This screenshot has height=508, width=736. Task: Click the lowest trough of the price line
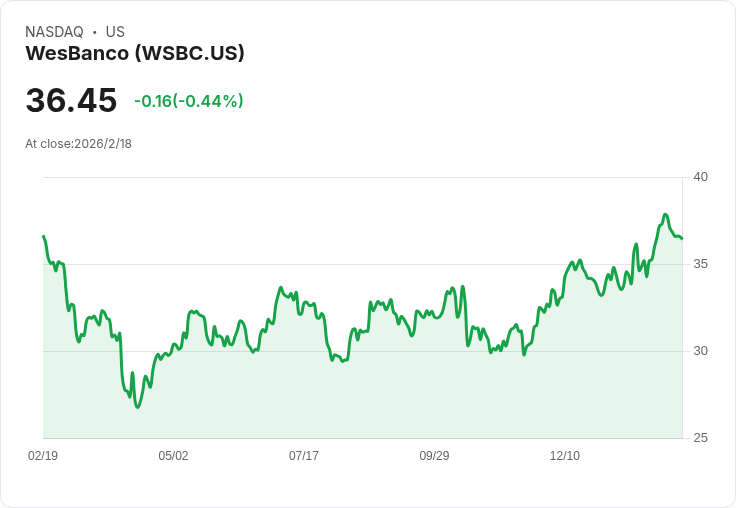click(137, 407)
